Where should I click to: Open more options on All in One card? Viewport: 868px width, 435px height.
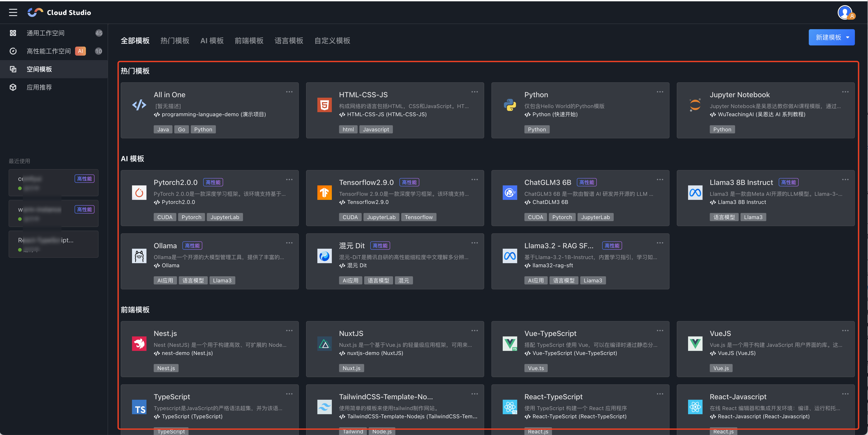click(x=289, y=92)
